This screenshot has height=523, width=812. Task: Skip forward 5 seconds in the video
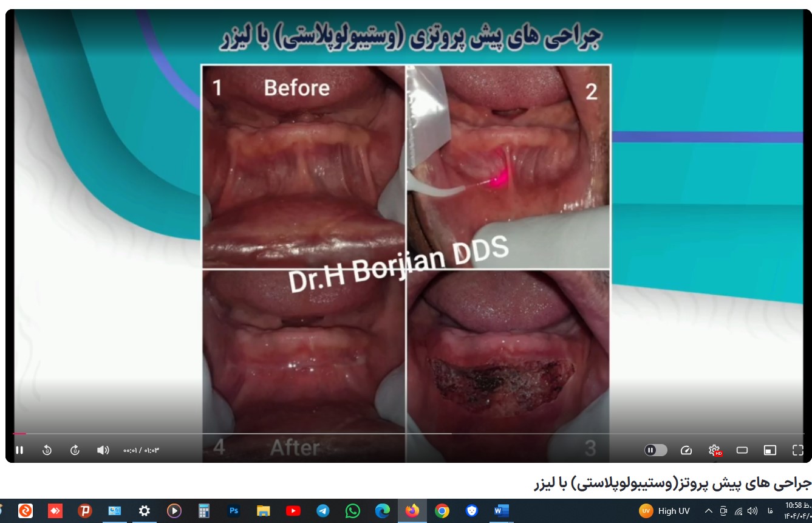[74, 450]
